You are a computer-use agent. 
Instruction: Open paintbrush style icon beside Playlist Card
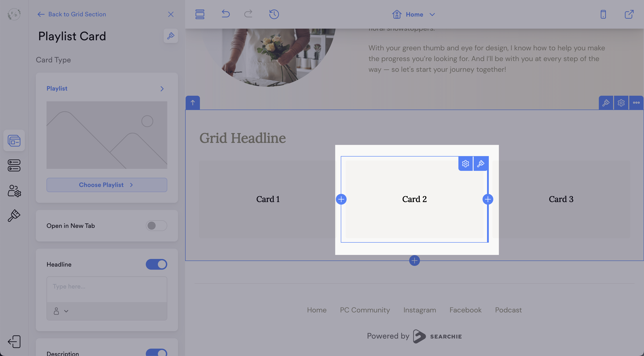coord(171,36)
